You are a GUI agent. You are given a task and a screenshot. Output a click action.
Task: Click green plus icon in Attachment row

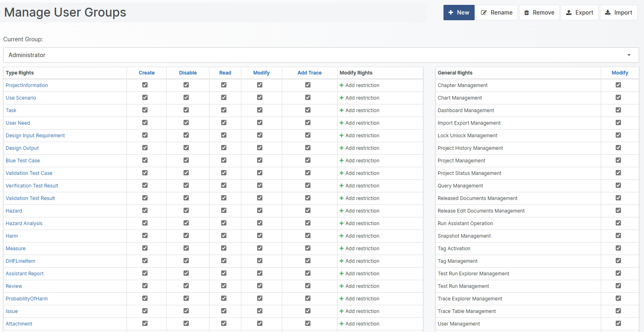342,324
